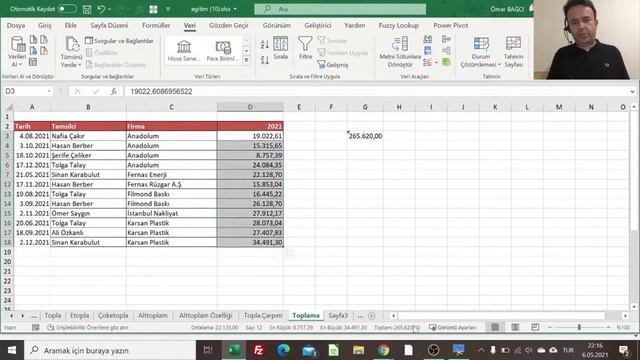640x360 pixels.
Task: Click the accessibility suggestions status text
Action: (88, 327)
